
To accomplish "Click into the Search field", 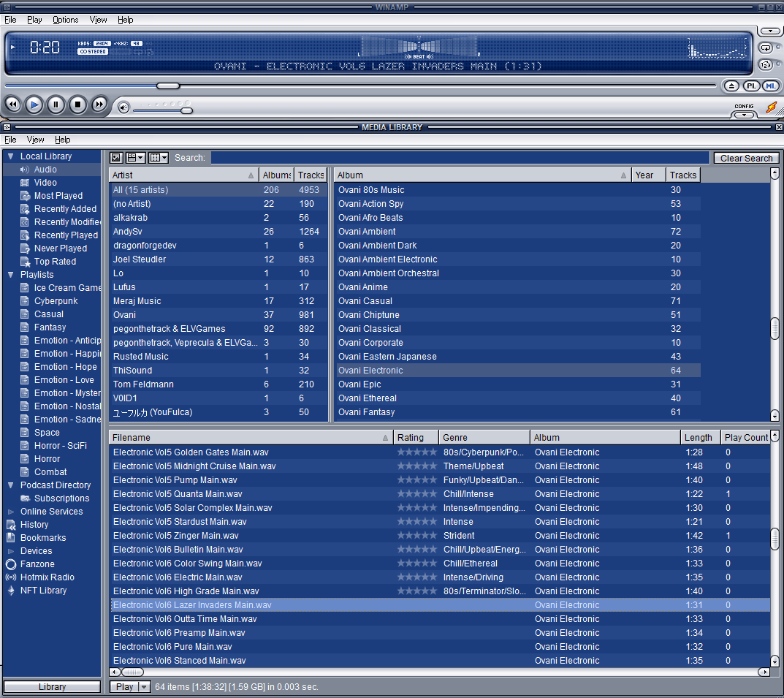I will [x=460, y=158].
